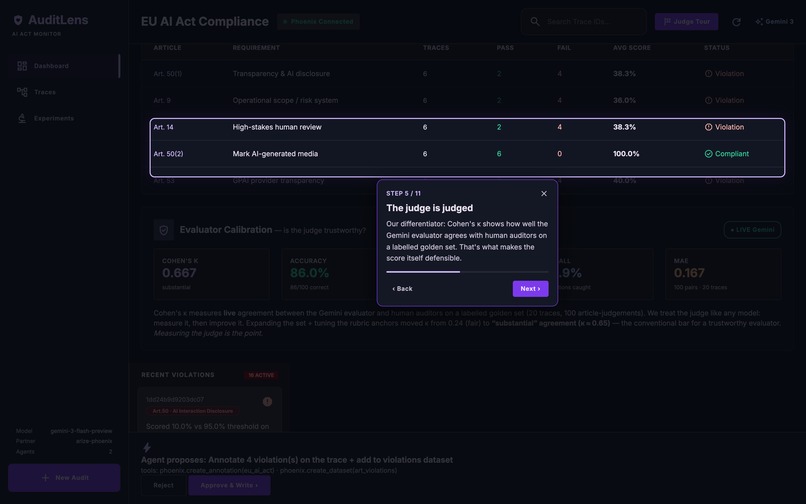
Task: Click the LIVE Gemini badge
Action: (x=753, y=230)
